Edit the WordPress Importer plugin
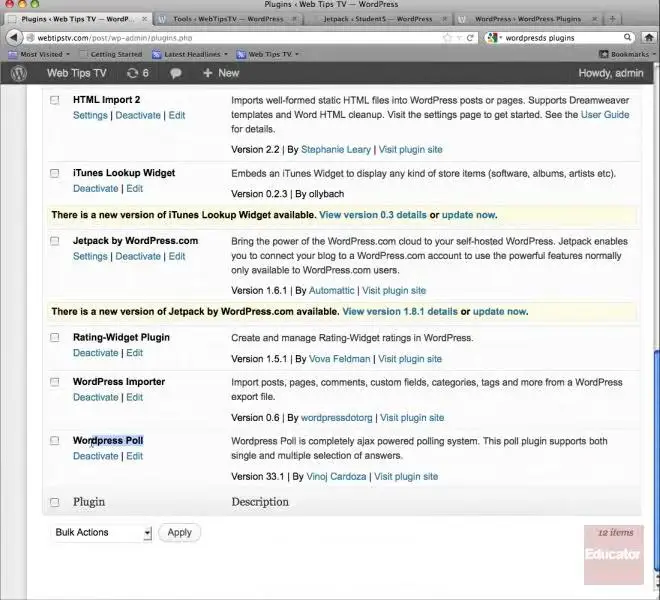The width and height of the screenshot is (660, 600). pos(135,397)
